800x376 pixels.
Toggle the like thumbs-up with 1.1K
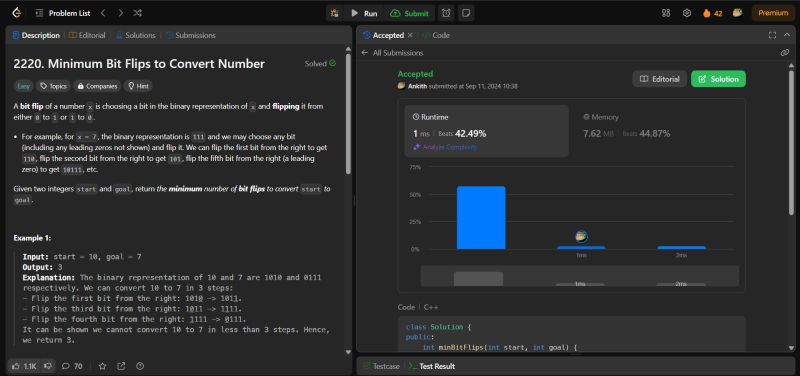pos(23,366)
